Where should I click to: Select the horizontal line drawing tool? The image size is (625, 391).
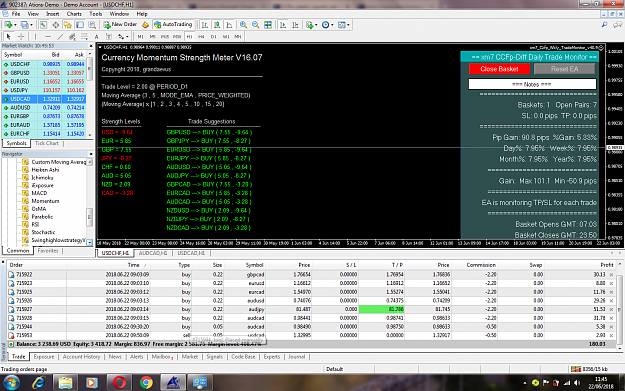[x=48, y=36]
